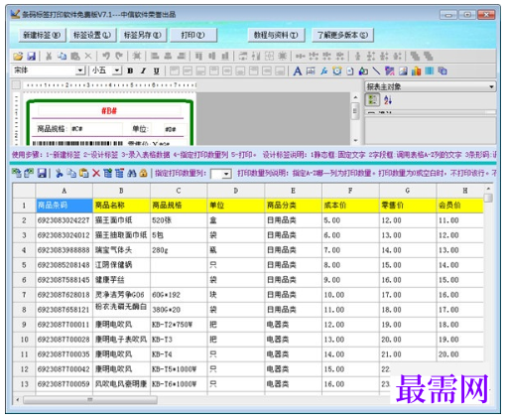
Task: Select column A header in grid
Action: coord(64,191)
